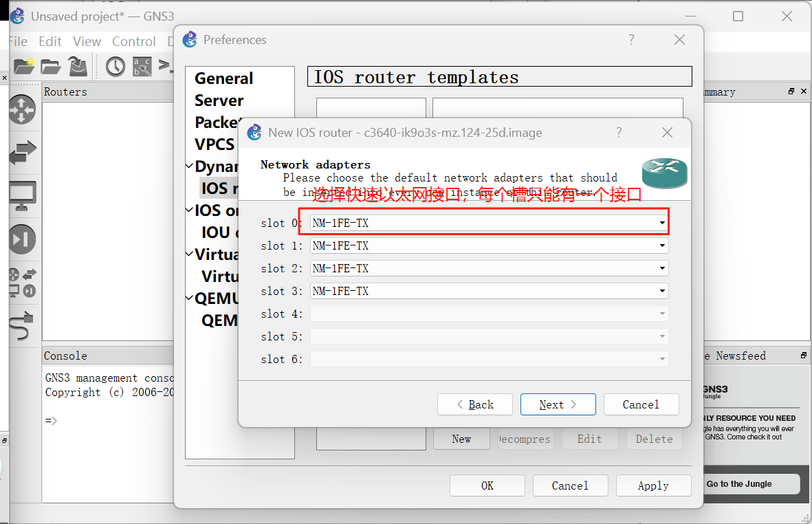Open slot 0 adapter dropdown
Image resolution: width=812 pixels, height=524 pixels.
tap(490, 223)
